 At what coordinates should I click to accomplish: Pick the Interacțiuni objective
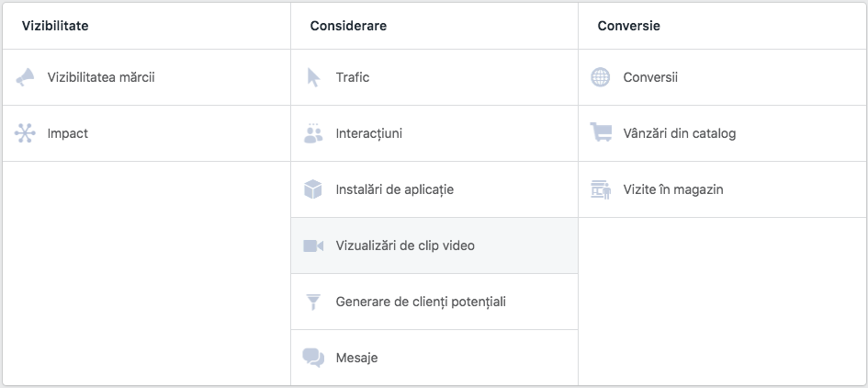(369, 133)
